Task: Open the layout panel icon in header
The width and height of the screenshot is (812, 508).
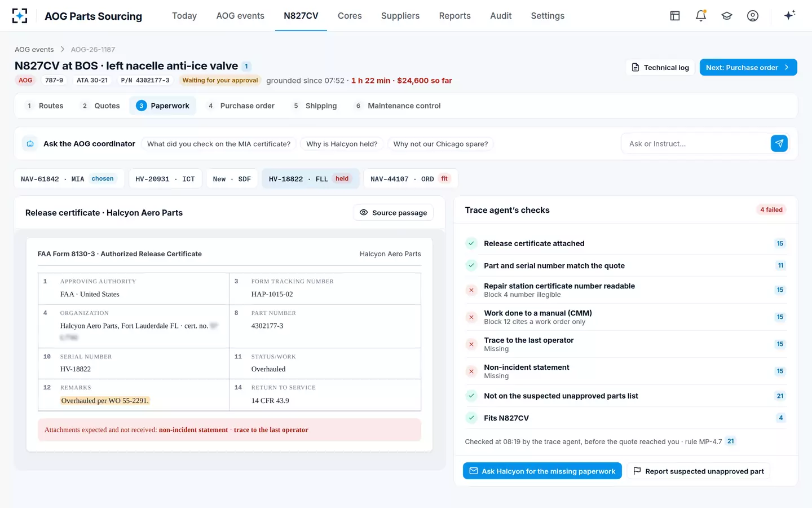Action: pyautogui.click(x=675, y=16)
